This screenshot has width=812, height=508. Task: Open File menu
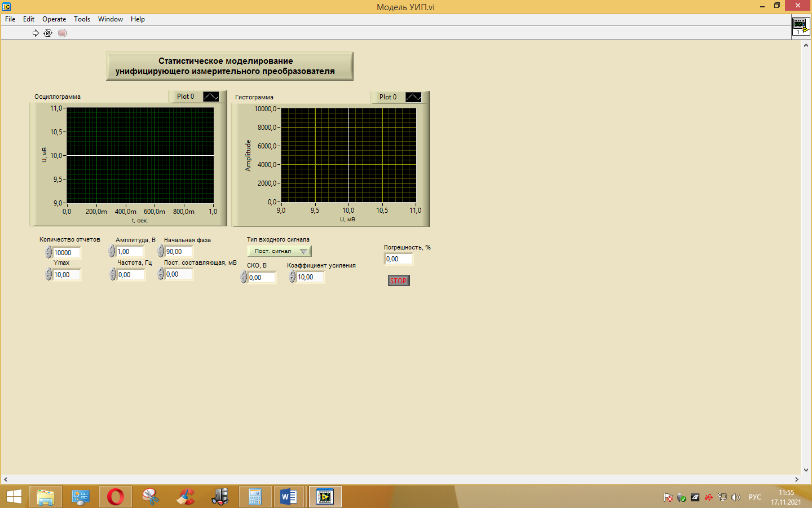[x=10, y=19]
